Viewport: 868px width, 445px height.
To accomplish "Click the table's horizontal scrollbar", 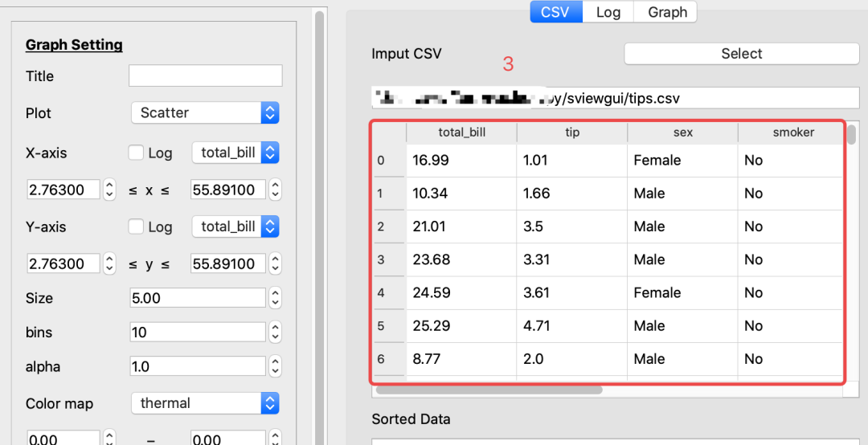I will pos(489,390).
